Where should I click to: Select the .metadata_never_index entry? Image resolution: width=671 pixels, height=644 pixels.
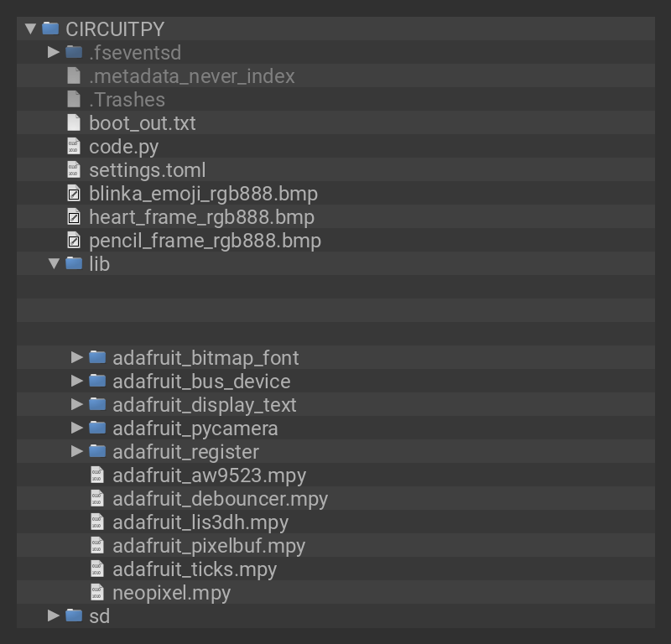(x=191, y=75)
